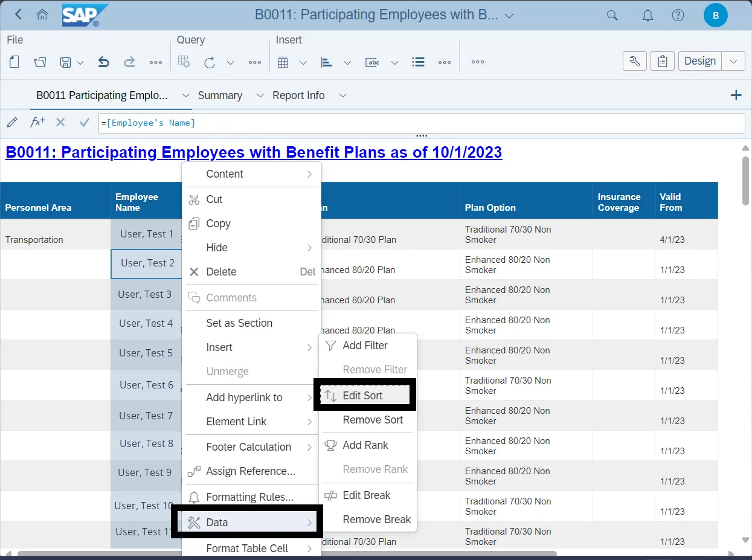Add a new report tab with plus
752x560 pixels.
pos(736,95)
